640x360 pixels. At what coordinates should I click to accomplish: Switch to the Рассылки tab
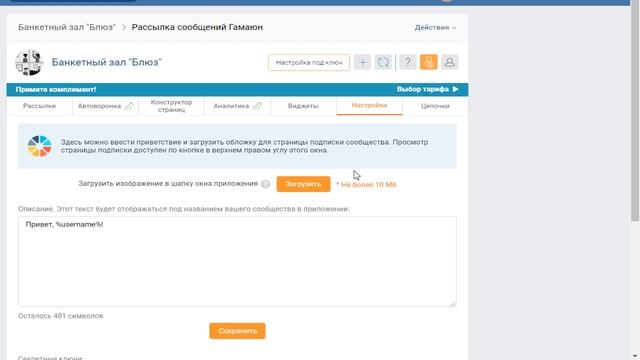(x=39, y=106)
